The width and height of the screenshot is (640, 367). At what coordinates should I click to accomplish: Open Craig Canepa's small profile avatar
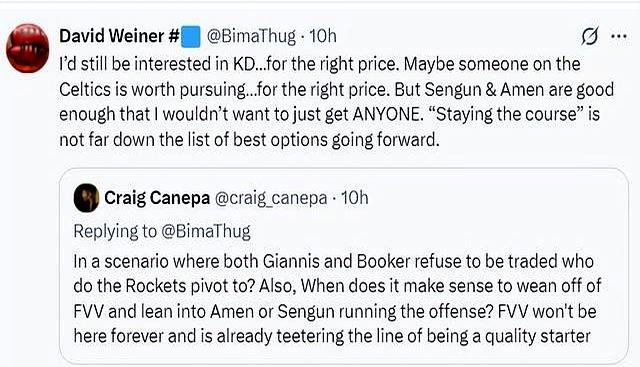[86, 198]
